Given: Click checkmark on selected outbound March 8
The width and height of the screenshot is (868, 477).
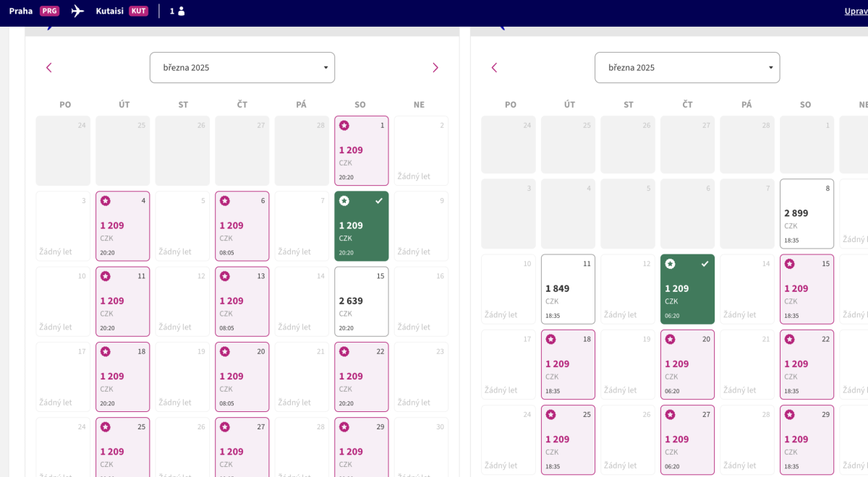Looking at the screenshot, I should pos(379,201).
